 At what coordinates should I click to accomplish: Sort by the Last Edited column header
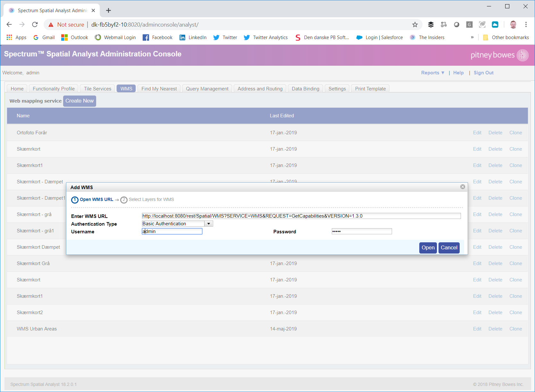click(282, 116)
